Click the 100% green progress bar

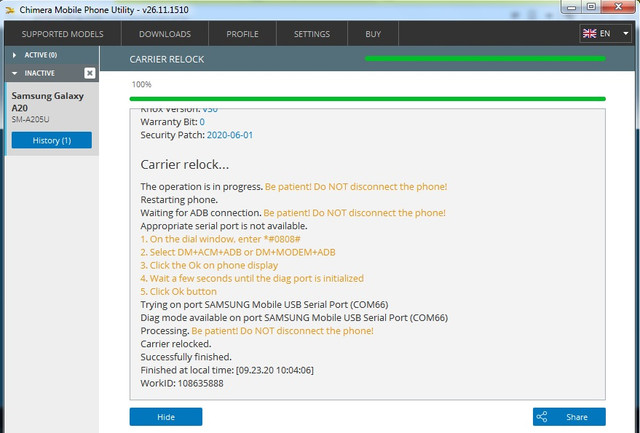(367, 99)
